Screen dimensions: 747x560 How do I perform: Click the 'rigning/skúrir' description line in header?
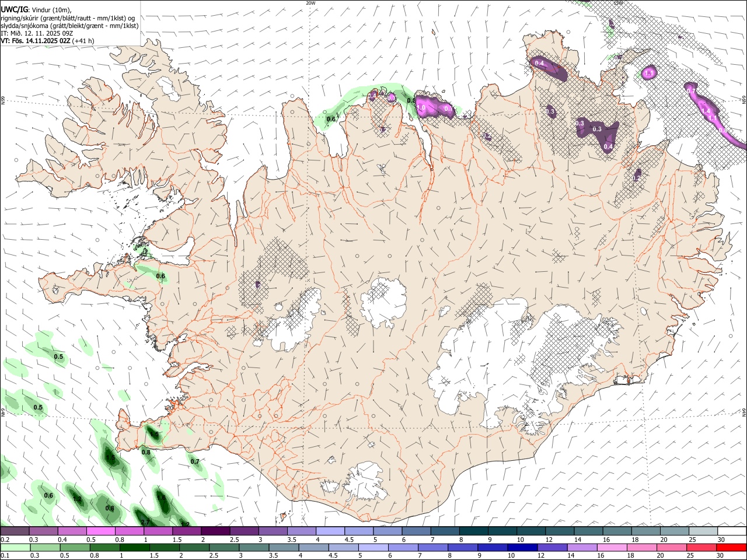(x=68, y=18)
